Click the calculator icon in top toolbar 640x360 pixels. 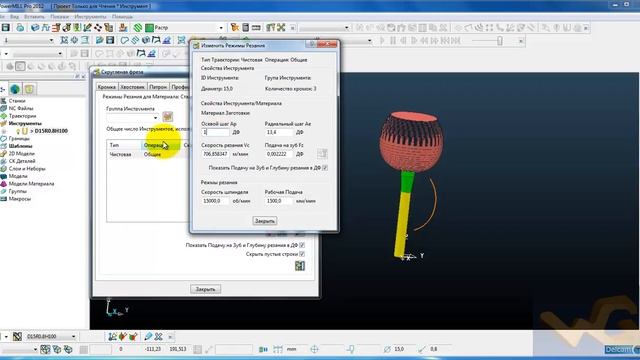click(245, 27)
